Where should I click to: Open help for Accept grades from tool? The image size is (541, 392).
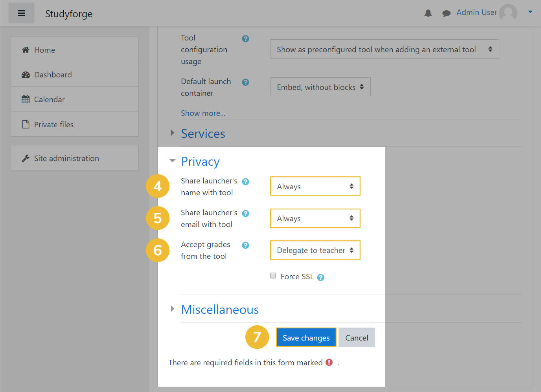245,245
